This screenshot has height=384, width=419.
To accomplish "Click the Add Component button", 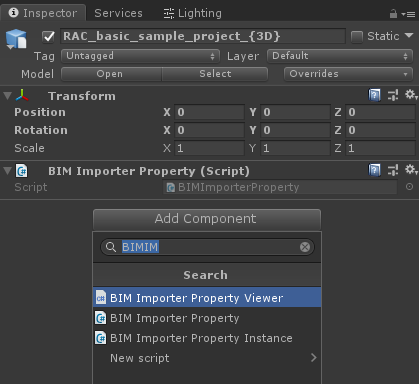I will [x=207, y=219].
